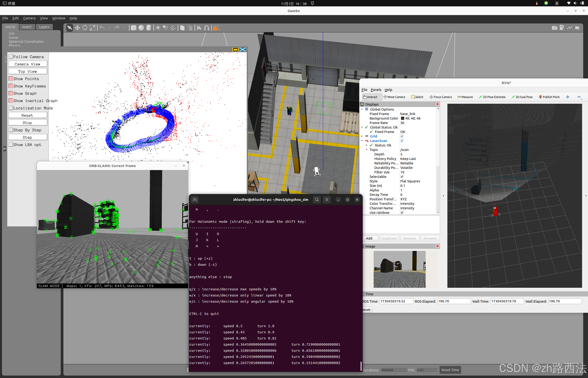The image size is (588, 378).
Task: Select the rotate mode tool
Action: click(x=85, y=28)
